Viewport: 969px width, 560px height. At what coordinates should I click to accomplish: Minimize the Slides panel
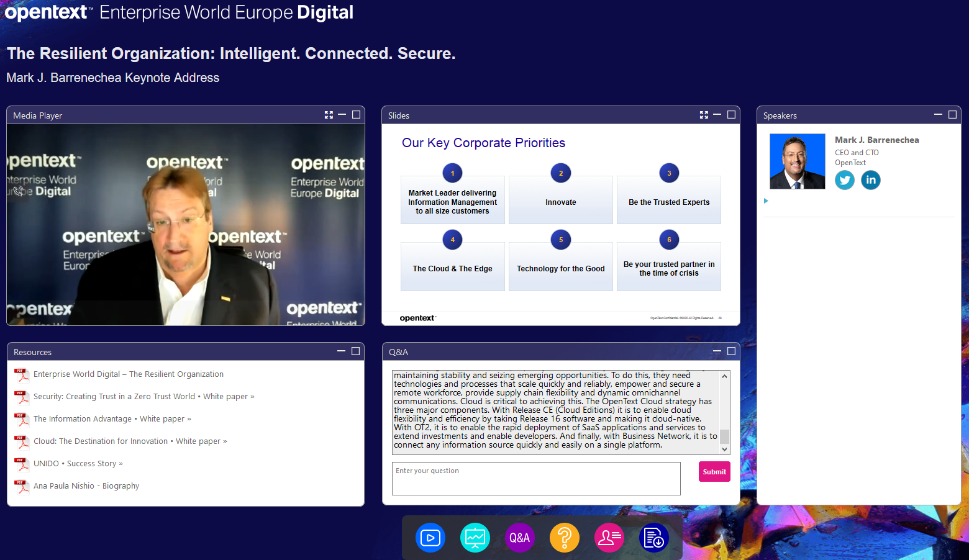(717, 115)
